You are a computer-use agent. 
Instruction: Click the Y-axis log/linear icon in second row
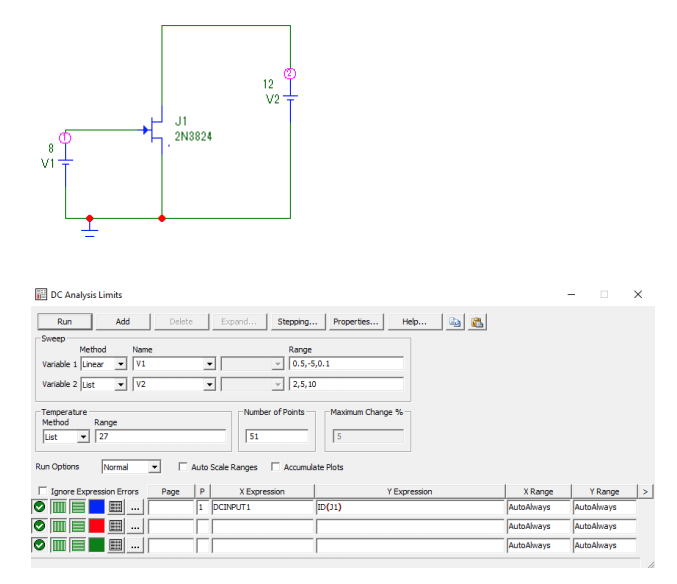pos(78,526)
